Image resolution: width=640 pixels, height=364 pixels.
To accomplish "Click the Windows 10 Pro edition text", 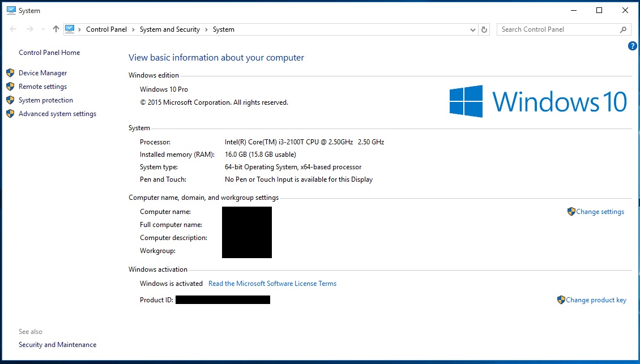I will 164,89.
